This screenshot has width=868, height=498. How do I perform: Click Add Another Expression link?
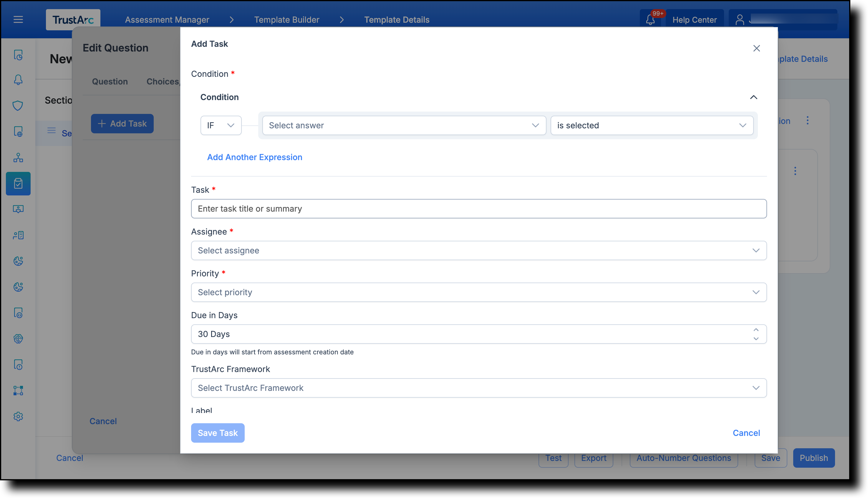point(255,157)
